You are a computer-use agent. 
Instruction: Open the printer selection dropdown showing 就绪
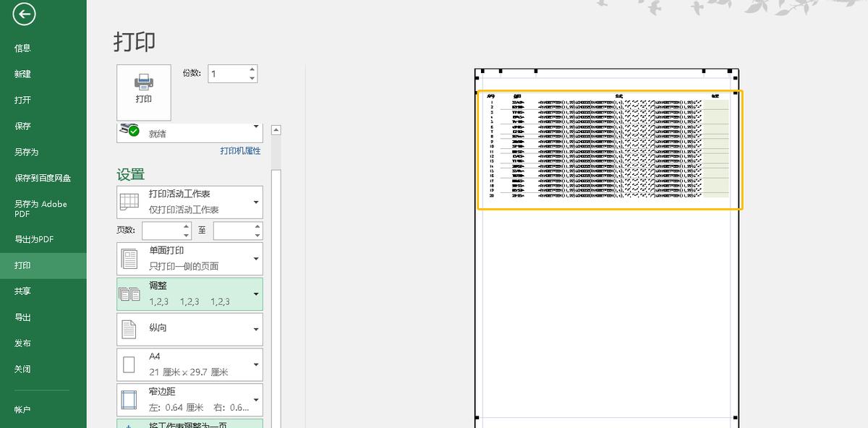point(190,133)
